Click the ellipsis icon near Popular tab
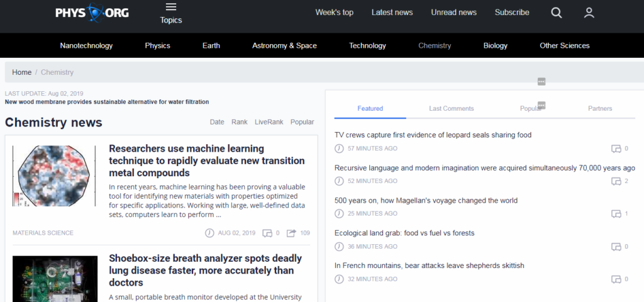Viewport: 644px width, 302px height. pos(541,106)
